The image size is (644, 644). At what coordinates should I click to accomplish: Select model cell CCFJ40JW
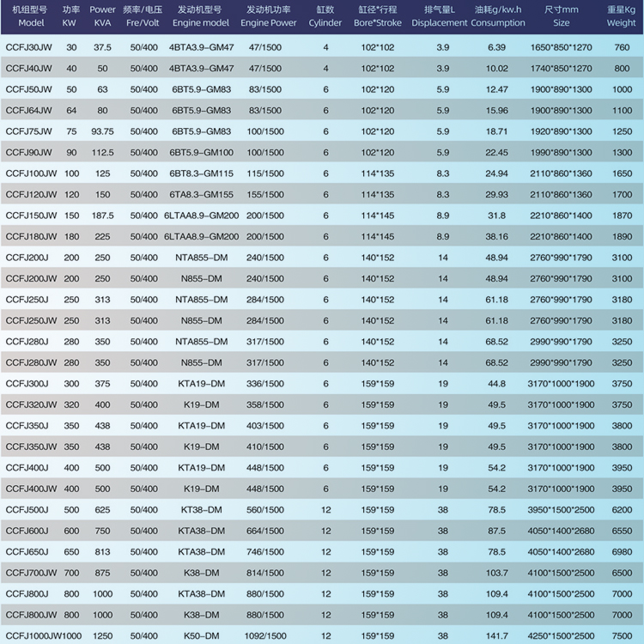click(x=28, y=69)
